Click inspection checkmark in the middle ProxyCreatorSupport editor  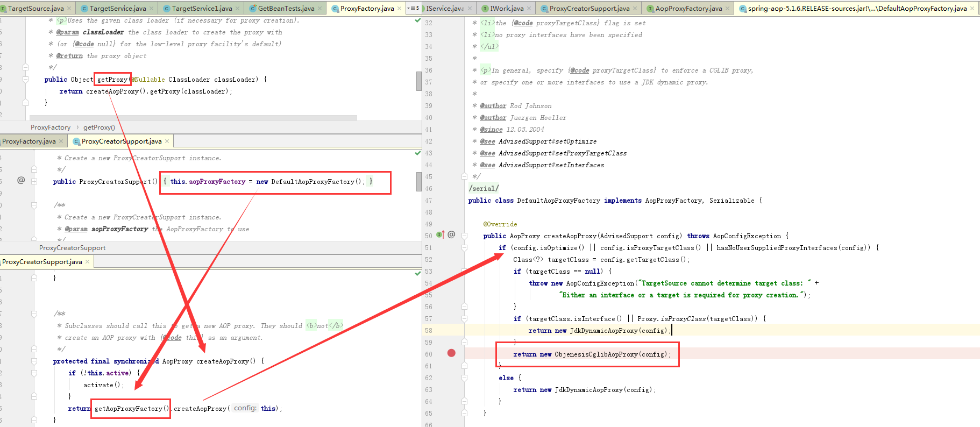[x=418, y=153]
